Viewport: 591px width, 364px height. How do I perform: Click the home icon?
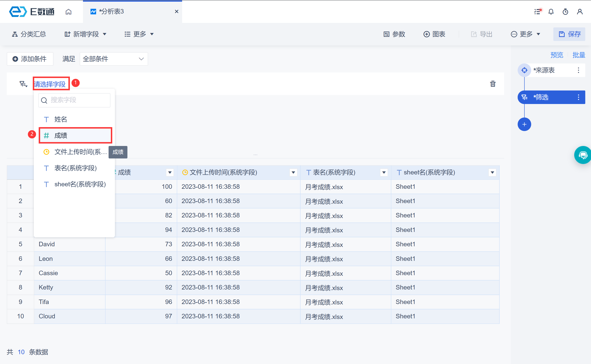pos(68,11)
